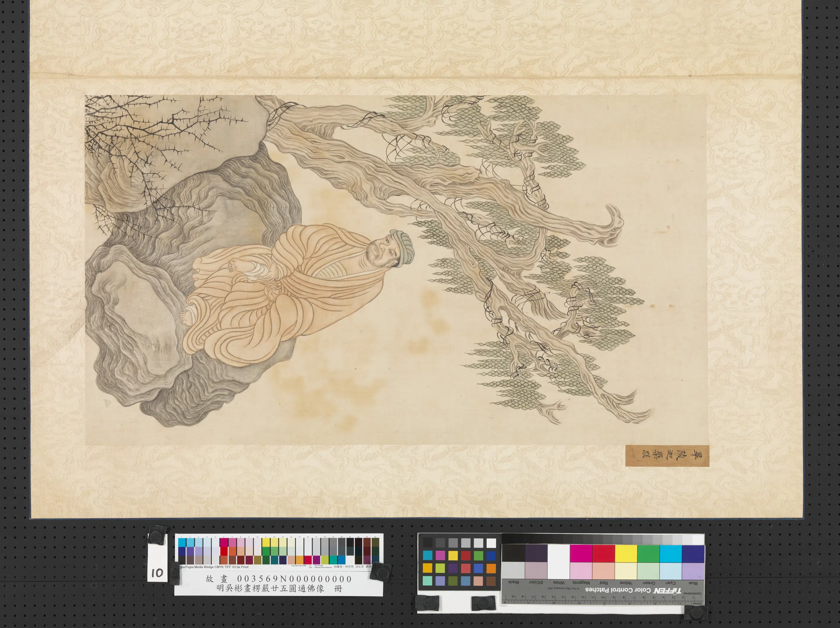The height and width of the screenshot is (628, 840).
Task: Select the mint-green patch in the 24-patch checker
Action: click(428, 581)
